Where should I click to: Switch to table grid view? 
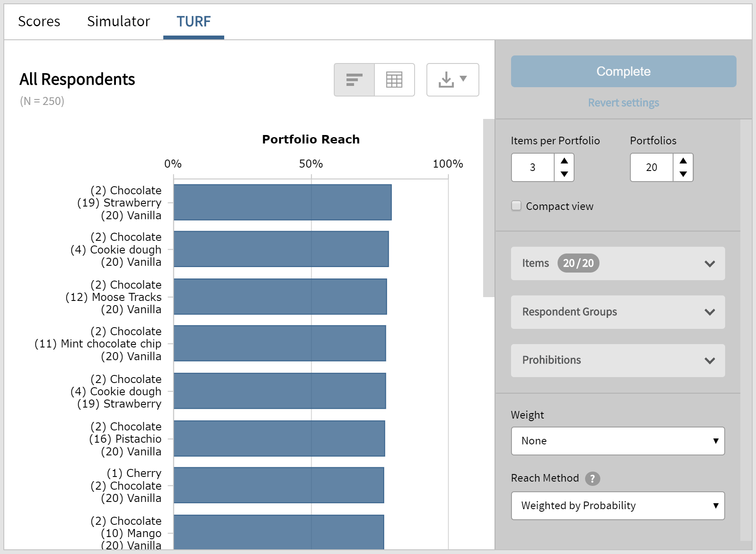pos(394,80)
